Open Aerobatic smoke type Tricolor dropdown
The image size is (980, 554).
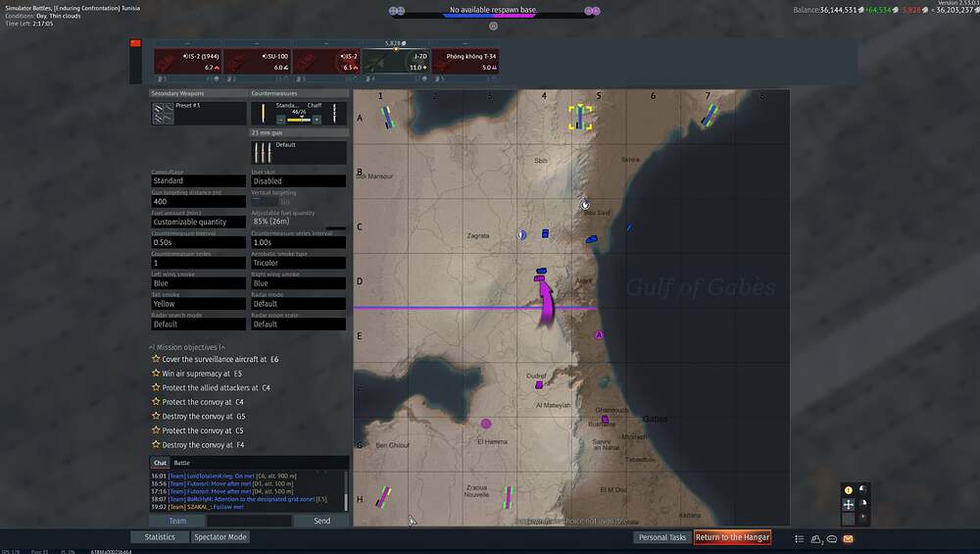pos(299,263)
